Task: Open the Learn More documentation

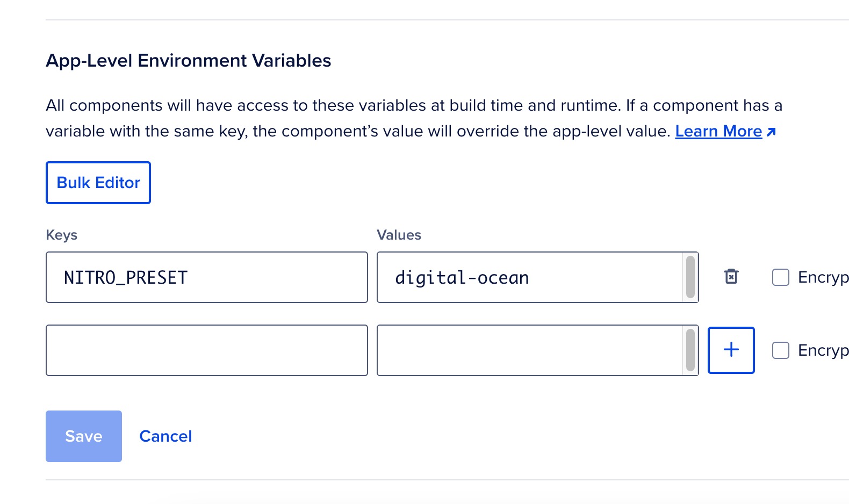Action: pyautogui.click(x=718, y=131)
